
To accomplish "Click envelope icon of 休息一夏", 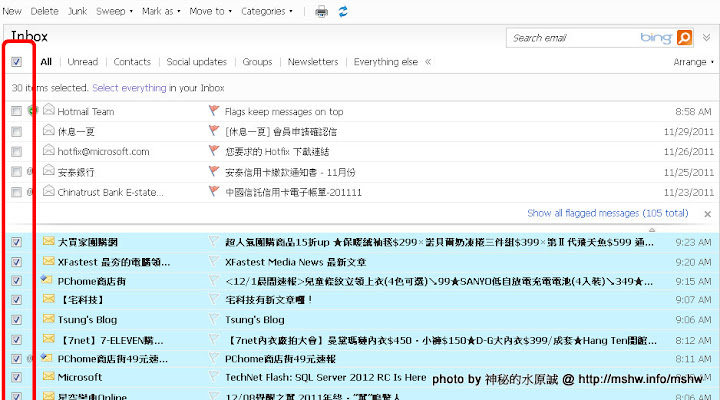I will (x=49, y=130).
